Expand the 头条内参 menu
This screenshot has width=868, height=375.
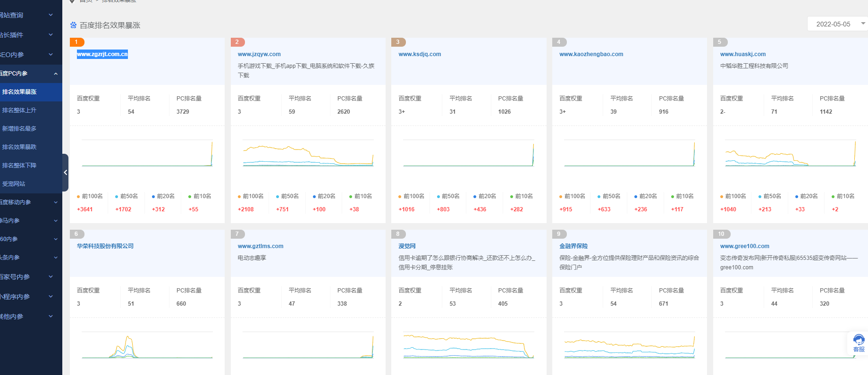pos(31,258)
